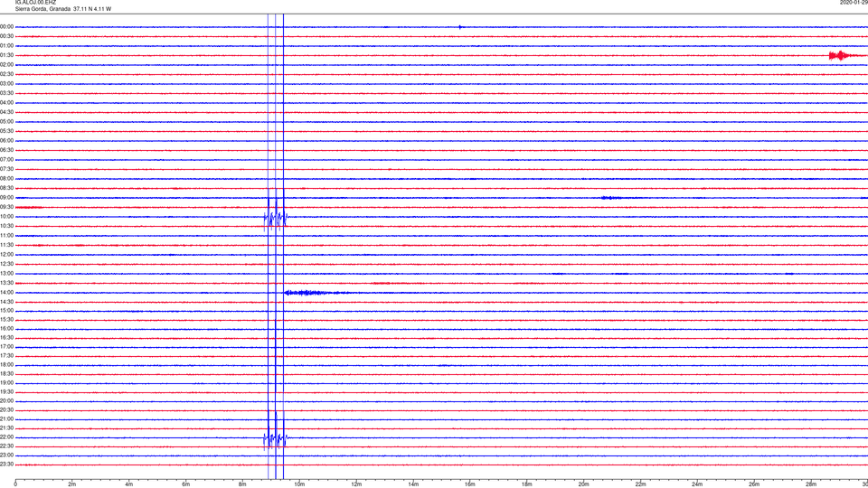Click the 00:30 time label
The image size is (868, 488).
pyautogui.click(x=6, y=36)
